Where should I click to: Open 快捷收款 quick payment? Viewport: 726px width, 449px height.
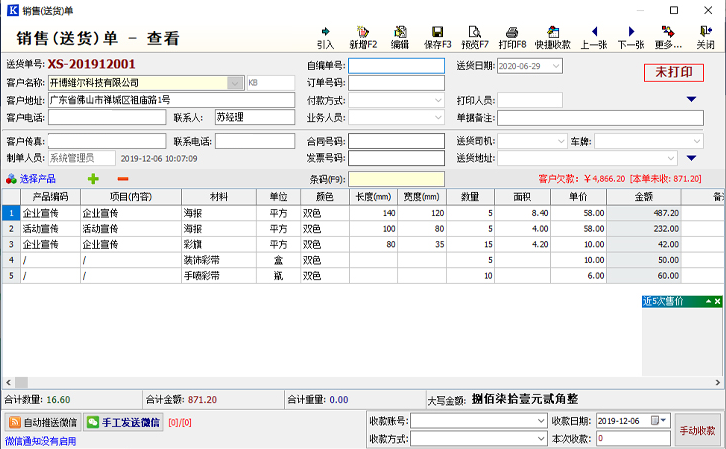(x=553, y=38)
